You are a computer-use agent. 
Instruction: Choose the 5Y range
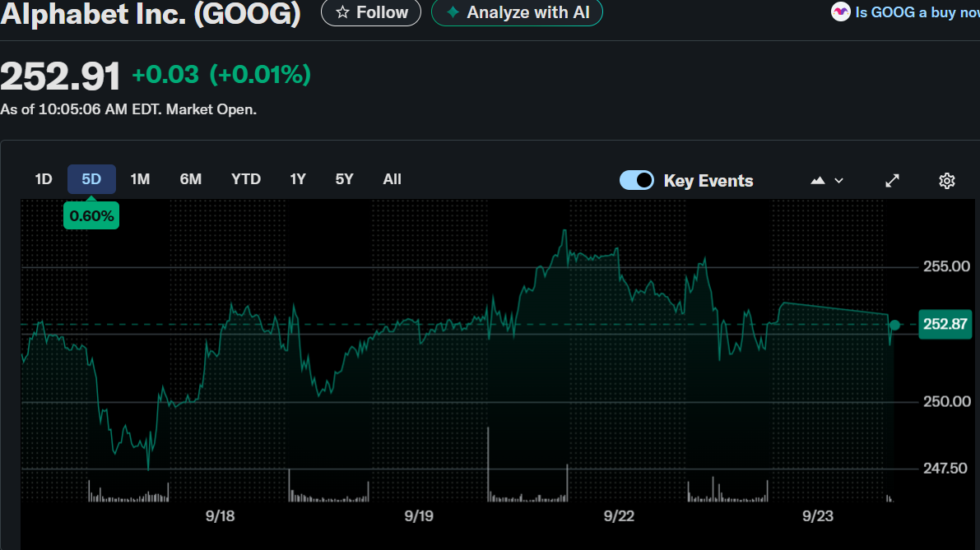[x=345, y=179]
